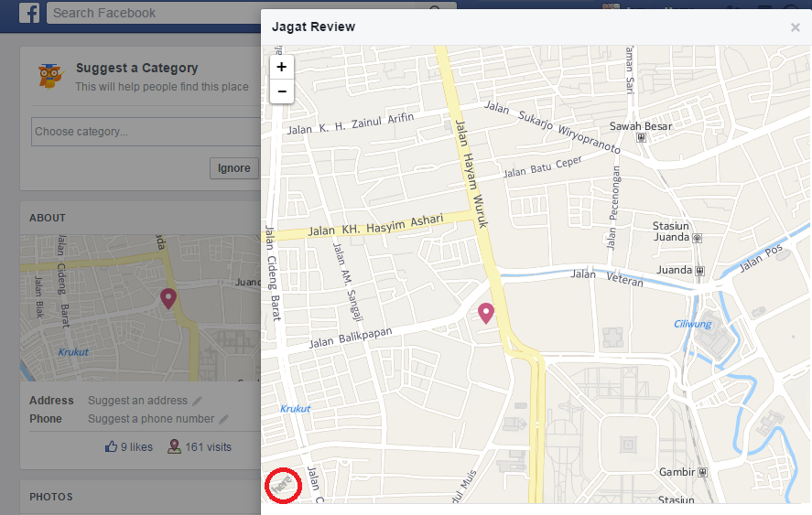This screenshot has height=515, width=812.
Task: Click the owl icon beside Suggest a Category
Action: pos(51,75)
